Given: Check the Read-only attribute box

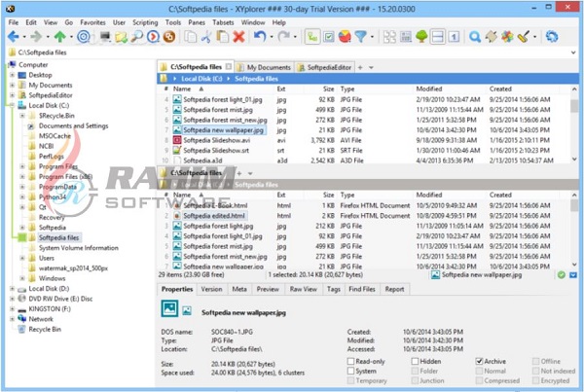Looking at the screenshot, I should (x=350, y=361).
